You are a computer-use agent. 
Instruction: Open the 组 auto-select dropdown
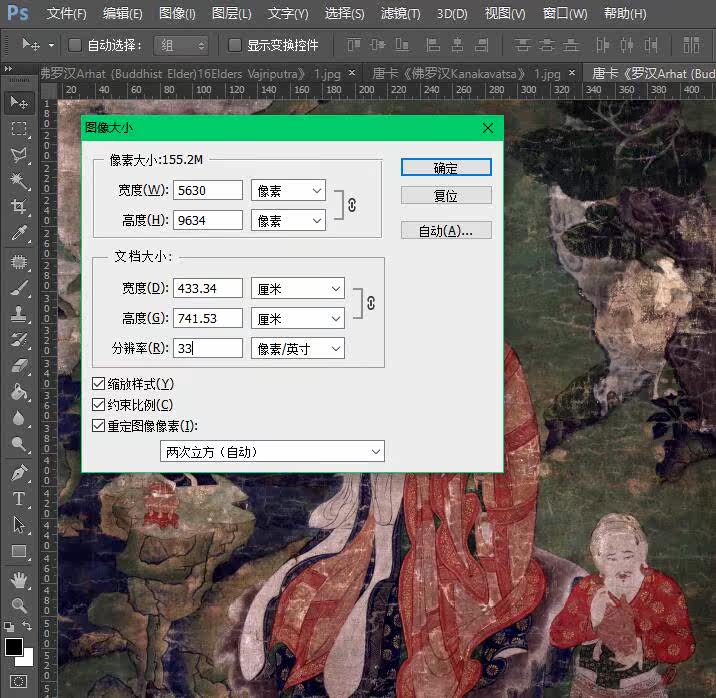coord(181,45)
